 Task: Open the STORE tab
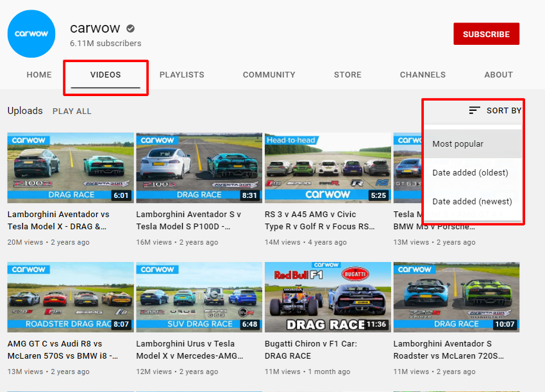point(348,75)
